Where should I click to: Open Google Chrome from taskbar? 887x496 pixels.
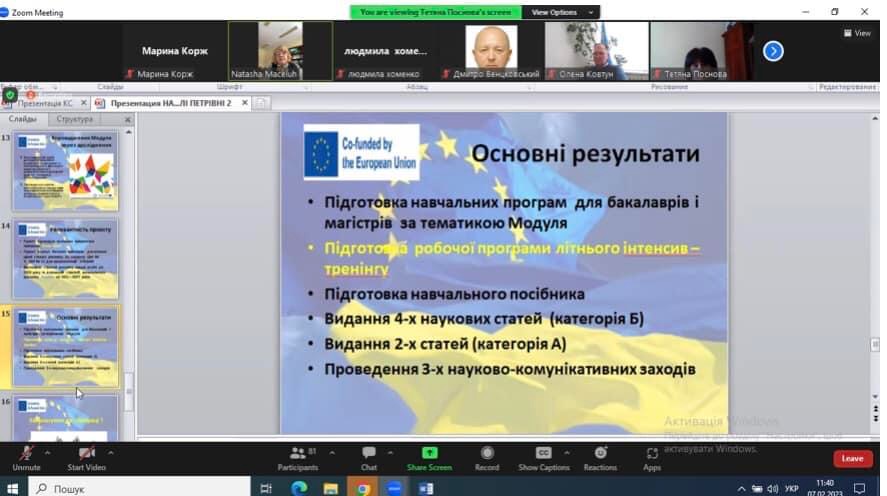(363, 488)
